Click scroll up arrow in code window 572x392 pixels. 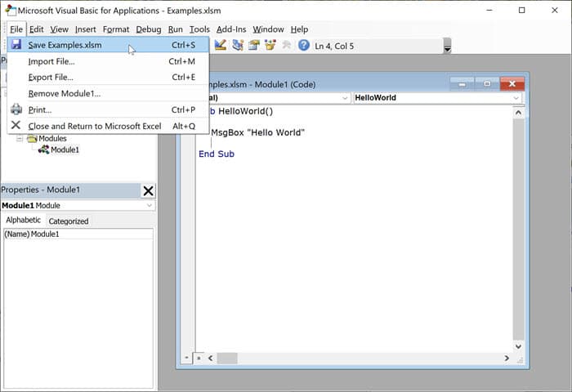(x=518, y=113)
